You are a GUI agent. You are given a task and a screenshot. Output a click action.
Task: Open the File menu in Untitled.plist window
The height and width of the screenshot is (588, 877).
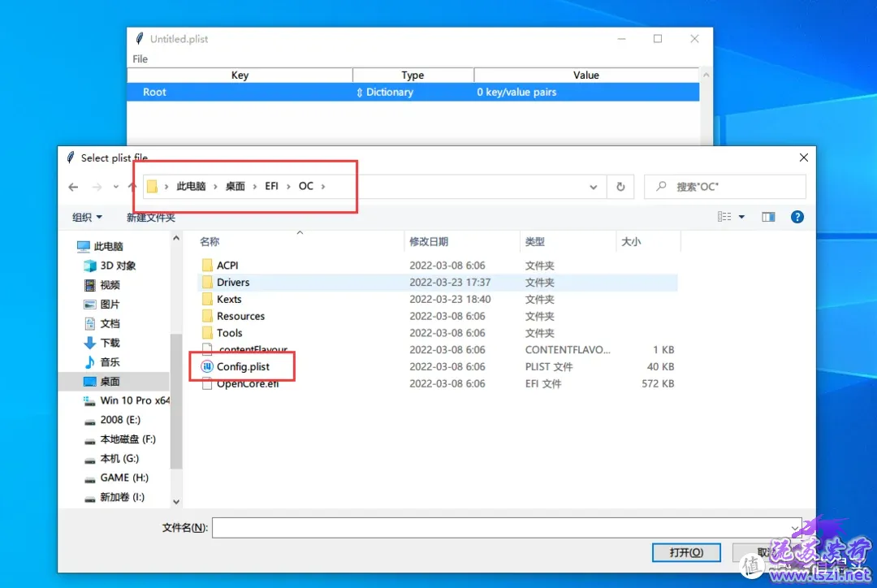pos(140,58)
